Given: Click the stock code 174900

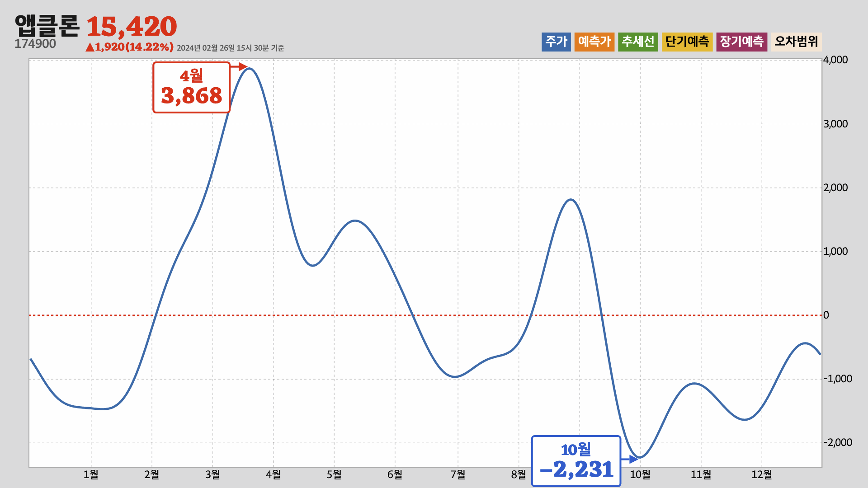Looking at the screenshot, I should [35, 44].
